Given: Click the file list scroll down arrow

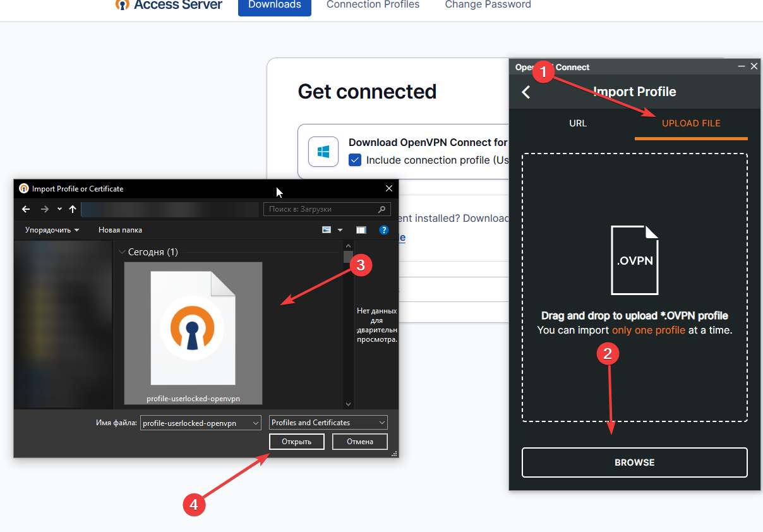Looking at the screenshot, I should click(x=348, y=404).
